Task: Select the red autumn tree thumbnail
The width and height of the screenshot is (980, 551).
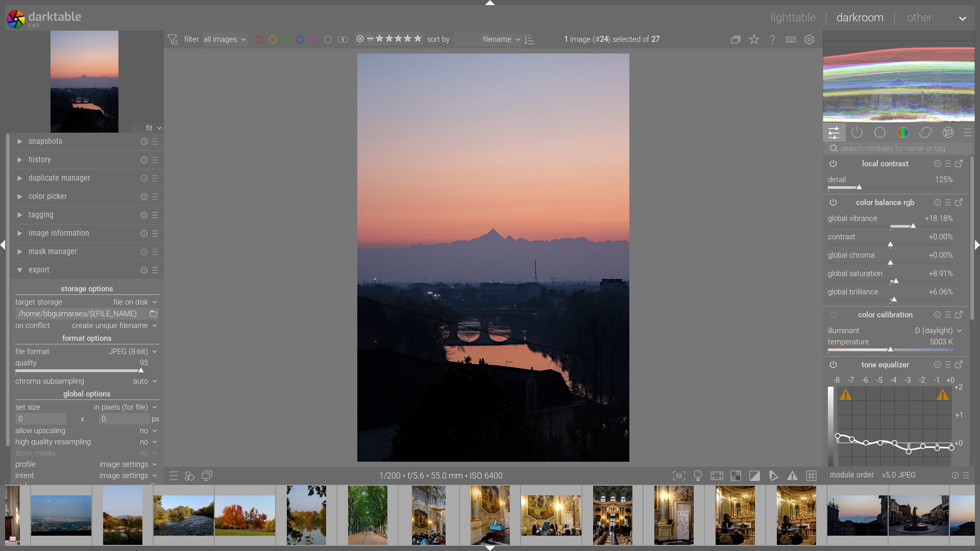Action: pos(245,515)
